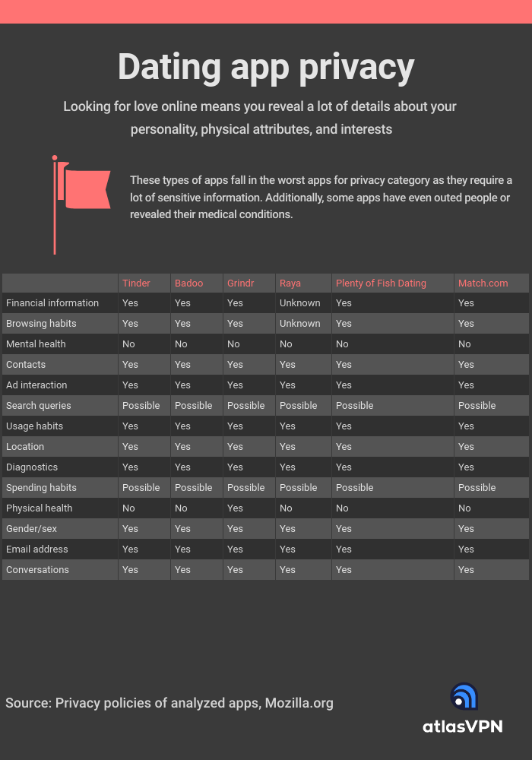Open the Match.com column header
The width and height of the screenshot is (532, 760).
pos(483,283)
